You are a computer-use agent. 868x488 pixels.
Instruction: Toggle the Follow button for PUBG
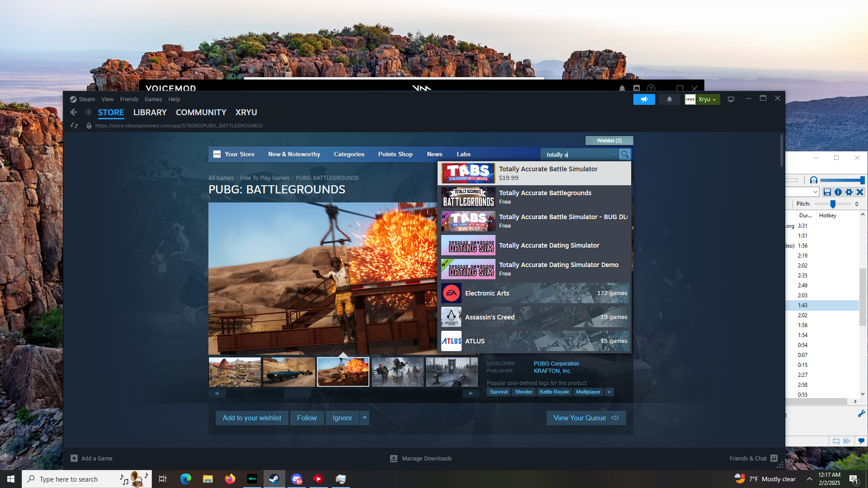307,418
